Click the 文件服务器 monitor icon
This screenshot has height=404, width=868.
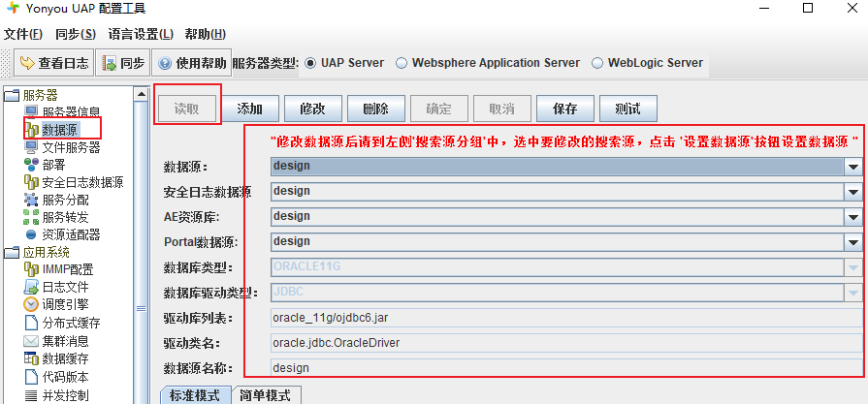coord(31,147)
